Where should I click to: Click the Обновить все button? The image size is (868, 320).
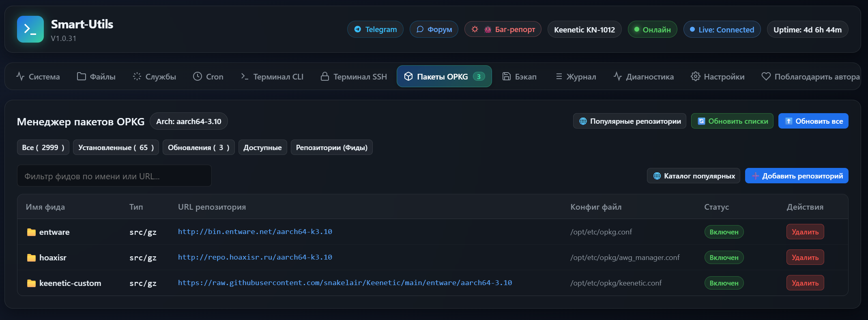point(813,121)
